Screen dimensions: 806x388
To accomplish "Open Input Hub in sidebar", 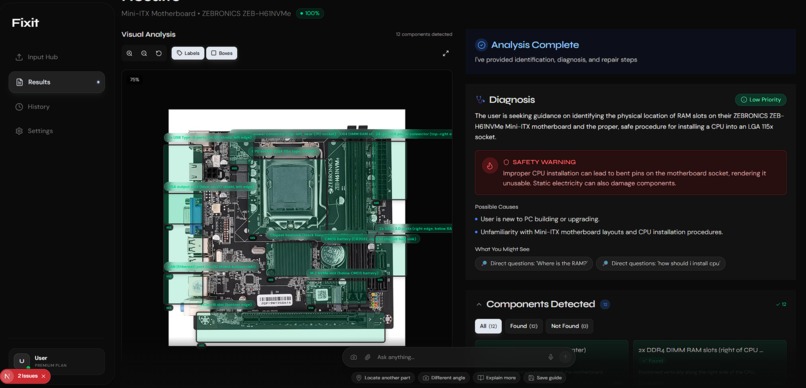I will (57, 57).
